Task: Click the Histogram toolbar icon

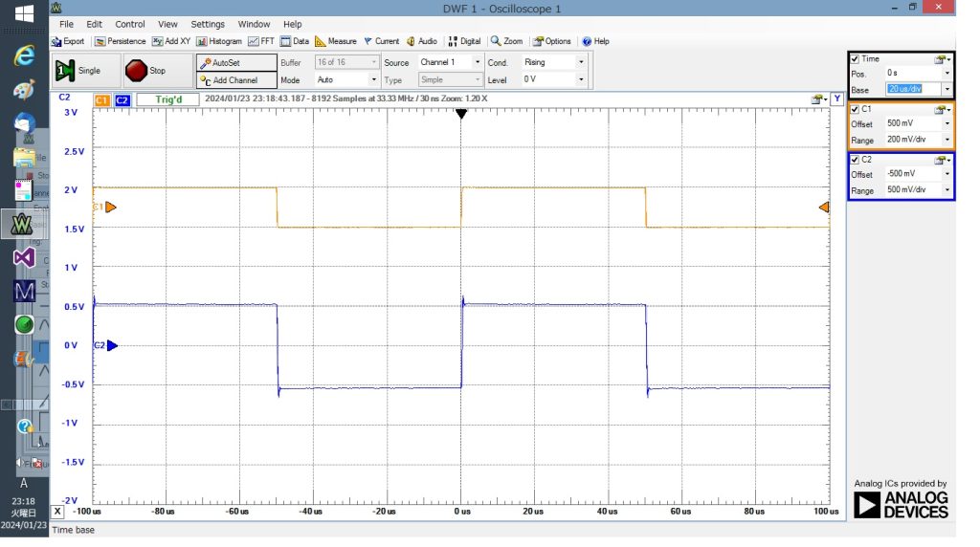Action: (220, 41)
